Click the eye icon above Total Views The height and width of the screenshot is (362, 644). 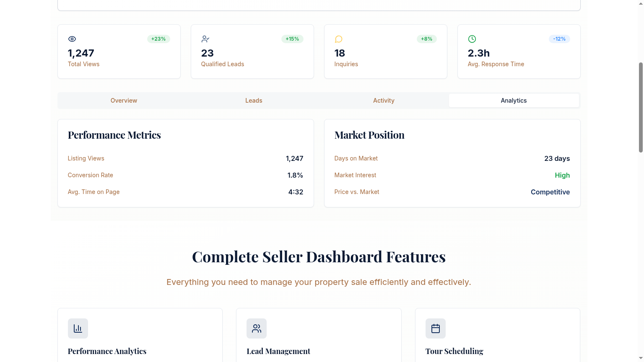(72, 39)
